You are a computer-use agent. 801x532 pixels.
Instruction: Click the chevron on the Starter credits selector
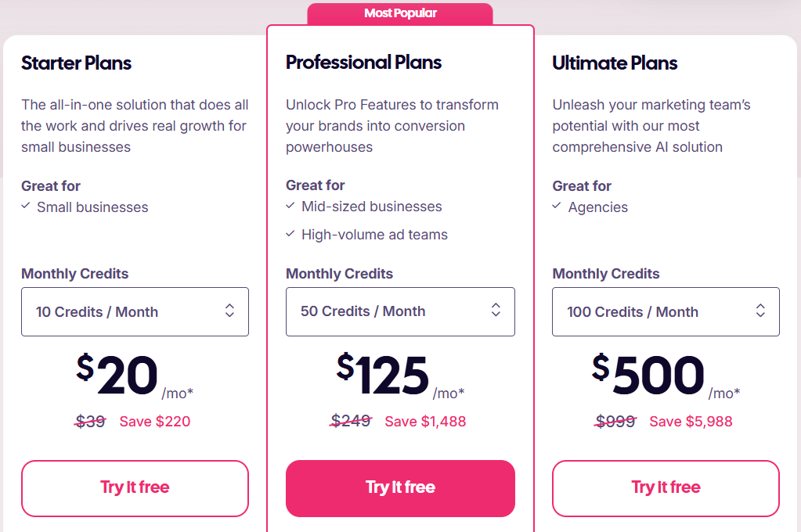[230, 311]
